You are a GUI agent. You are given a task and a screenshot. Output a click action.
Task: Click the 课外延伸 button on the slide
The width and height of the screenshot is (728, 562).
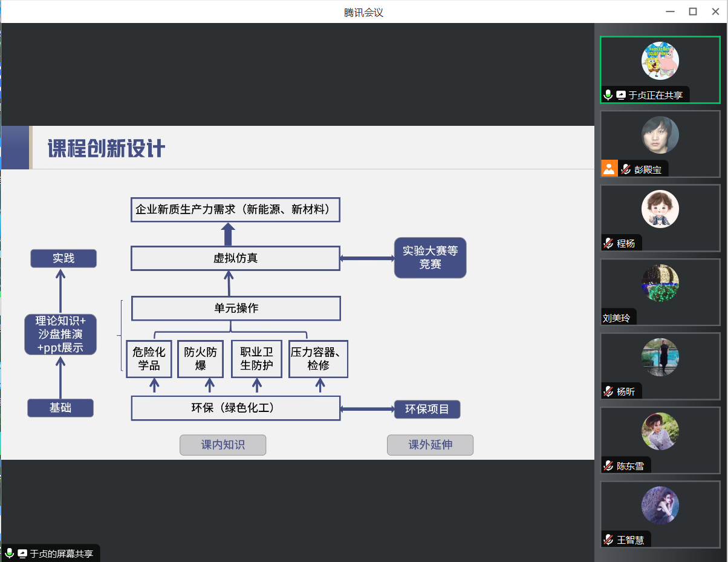coord(430,445)
